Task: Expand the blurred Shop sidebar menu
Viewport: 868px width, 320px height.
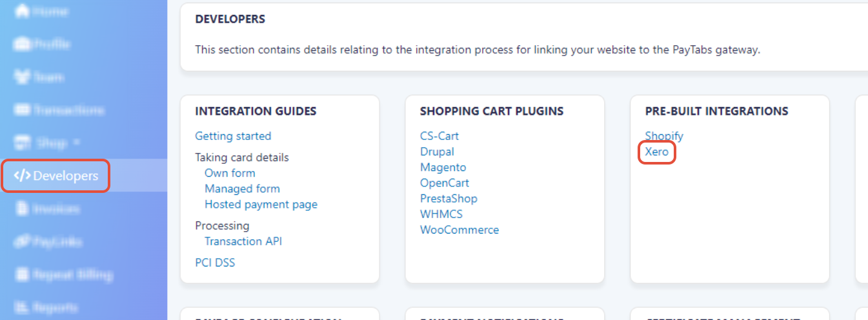Action: [47, 143]
